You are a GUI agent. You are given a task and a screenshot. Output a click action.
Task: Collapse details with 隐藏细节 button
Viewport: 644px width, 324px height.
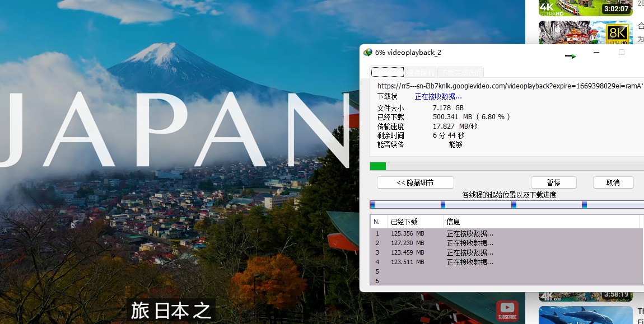pos(415,182)
